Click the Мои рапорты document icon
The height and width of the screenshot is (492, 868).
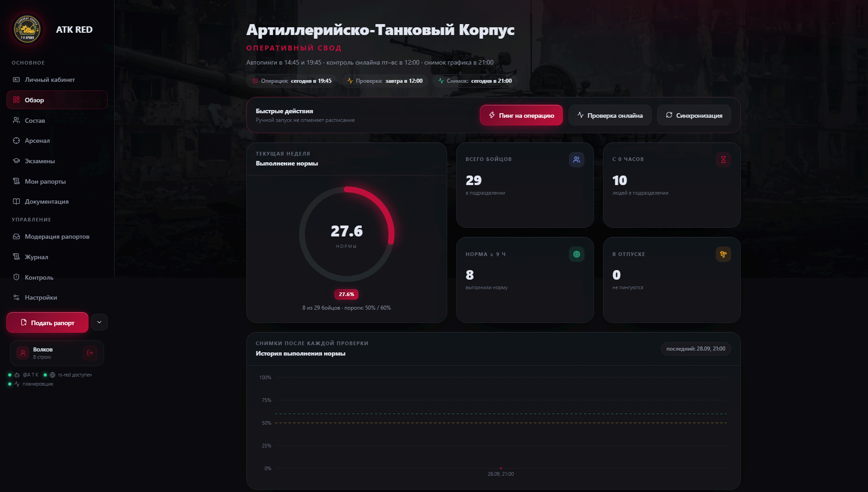[x=16, y=181]
